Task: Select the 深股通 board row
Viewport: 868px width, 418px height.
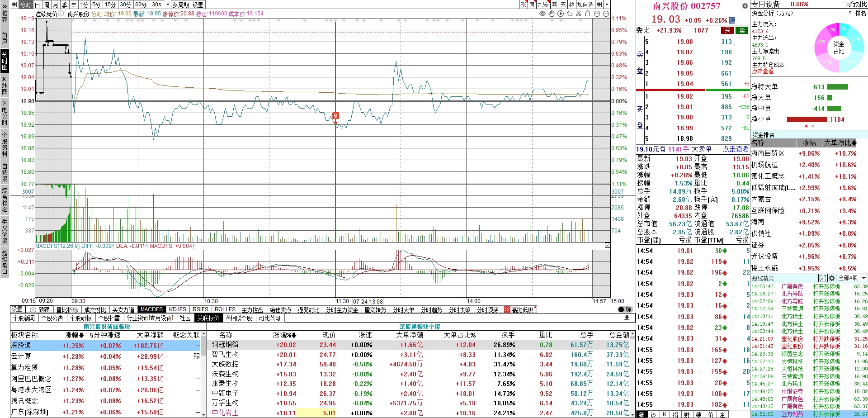Action: coord(106,346)
